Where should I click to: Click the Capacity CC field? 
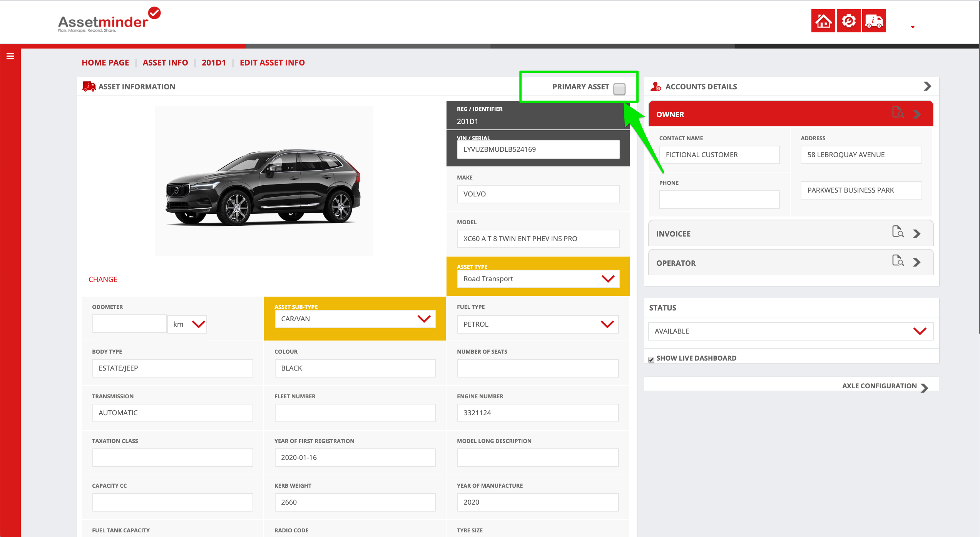[x=172, y=502]
